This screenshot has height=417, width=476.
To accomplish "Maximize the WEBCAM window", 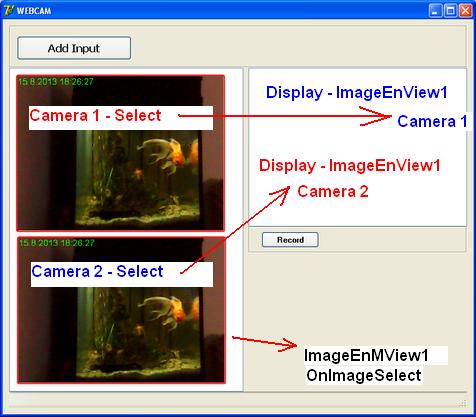I will 450,11.
